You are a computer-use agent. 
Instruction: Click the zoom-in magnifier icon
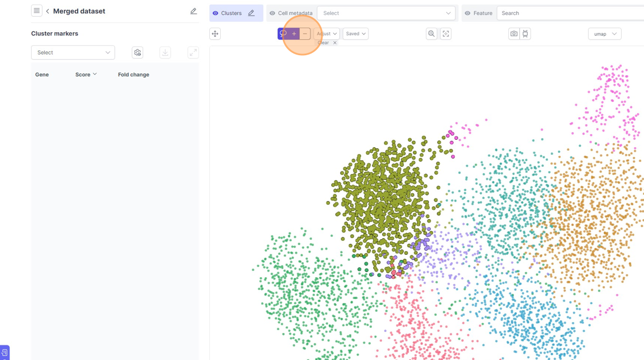(x=431, y=34)
